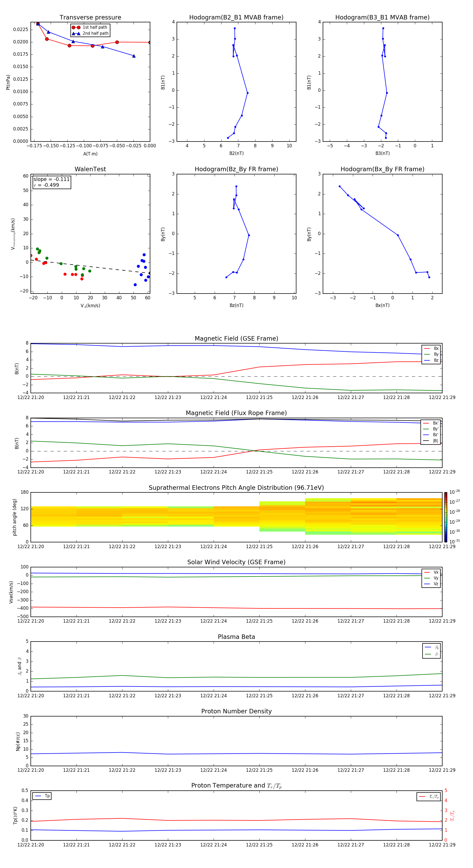Click the "B2(nT)" x-axis label
Viewport: 473px width, 868px height.
[x=236, y=153]
